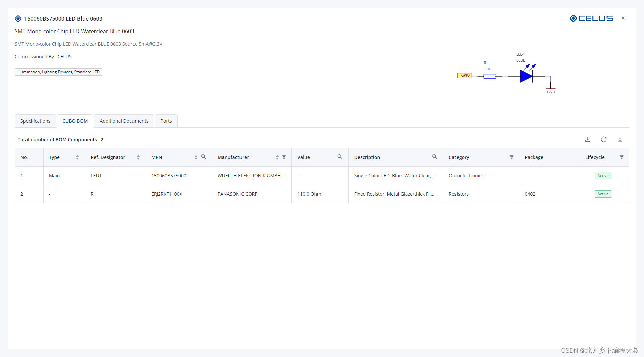Click the LED1 designator cell
644x357 pixels.
click(115, 176)
